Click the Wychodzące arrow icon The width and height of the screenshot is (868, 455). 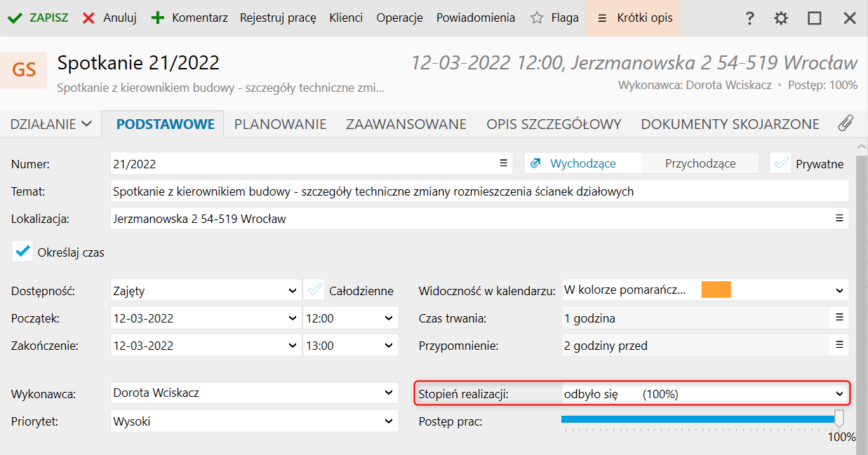pyautogui.click(x=536, y=163)
